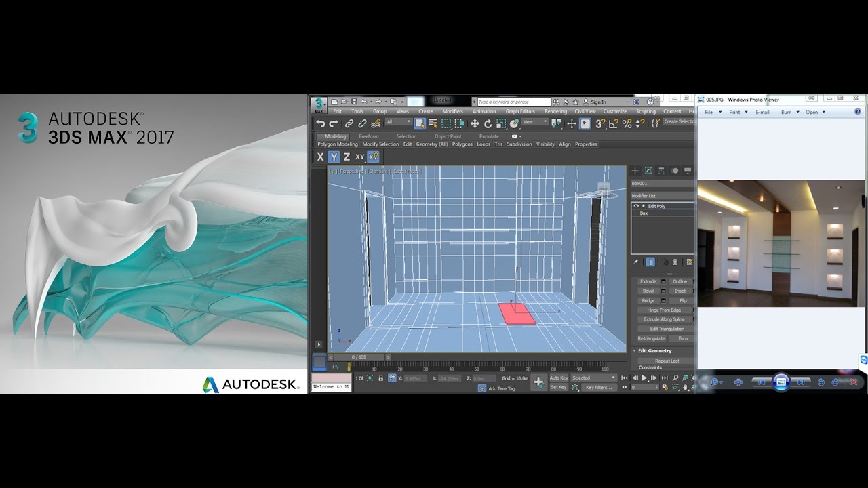The width and height of the screenshot is (868, 488).
Task: Click the Unlink Selection icon
Action: (x=362, y=124)
